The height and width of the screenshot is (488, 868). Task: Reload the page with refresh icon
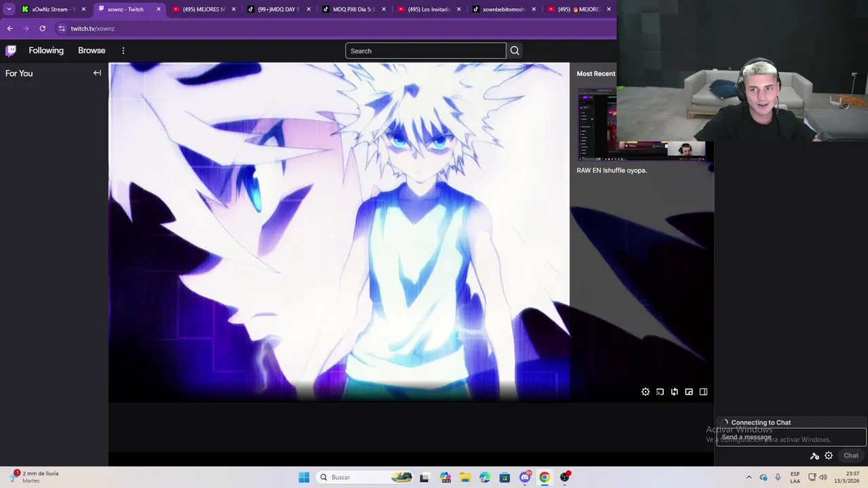tap(42, 28)
